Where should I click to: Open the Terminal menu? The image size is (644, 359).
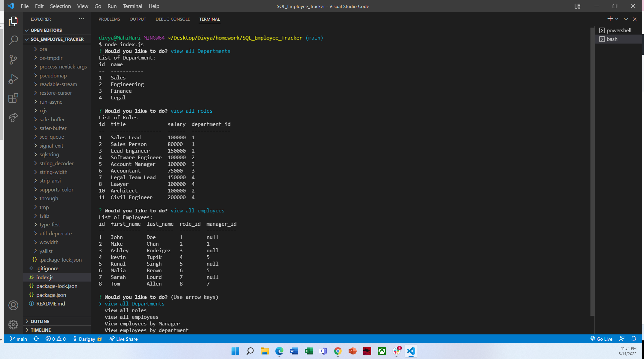coord(132,6)
